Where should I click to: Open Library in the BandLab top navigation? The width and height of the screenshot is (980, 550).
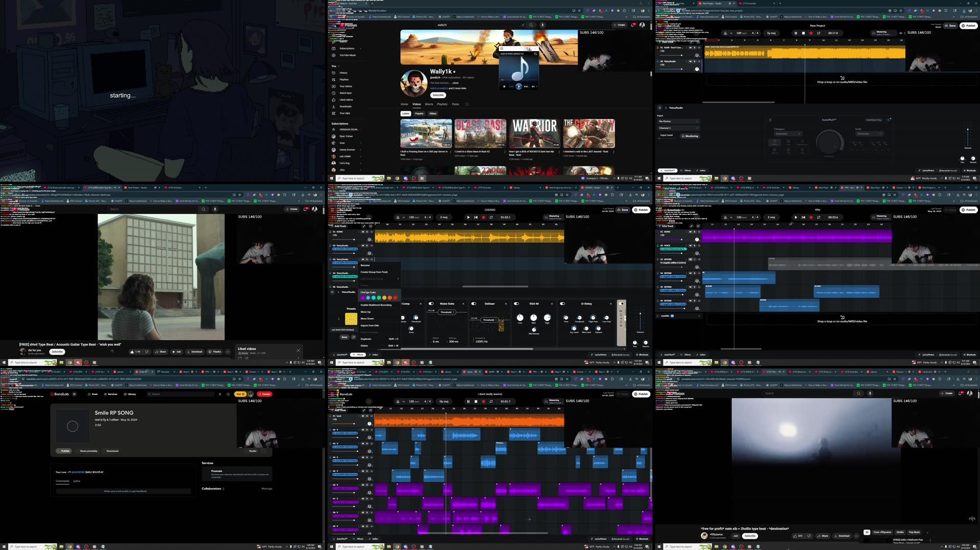point(130,394)
